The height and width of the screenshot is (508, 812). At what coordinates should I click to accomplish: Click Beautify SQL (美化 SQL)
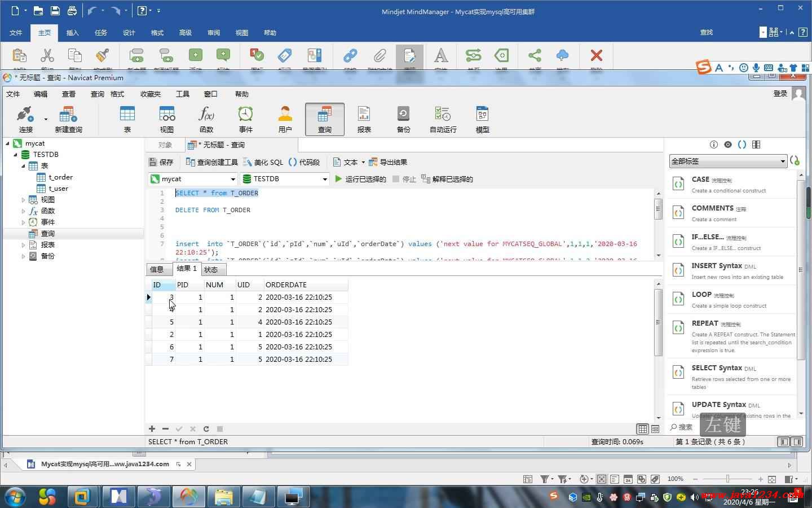coord(263,162)
